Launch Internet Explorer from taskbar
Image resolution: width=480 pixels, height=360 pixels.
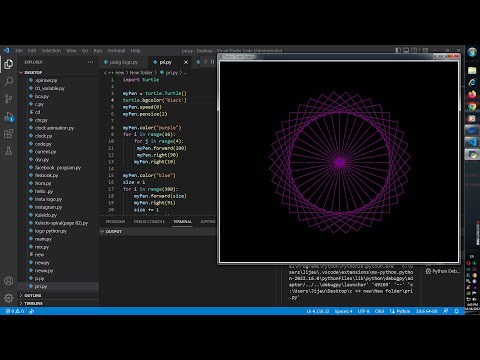pos(472,82)
